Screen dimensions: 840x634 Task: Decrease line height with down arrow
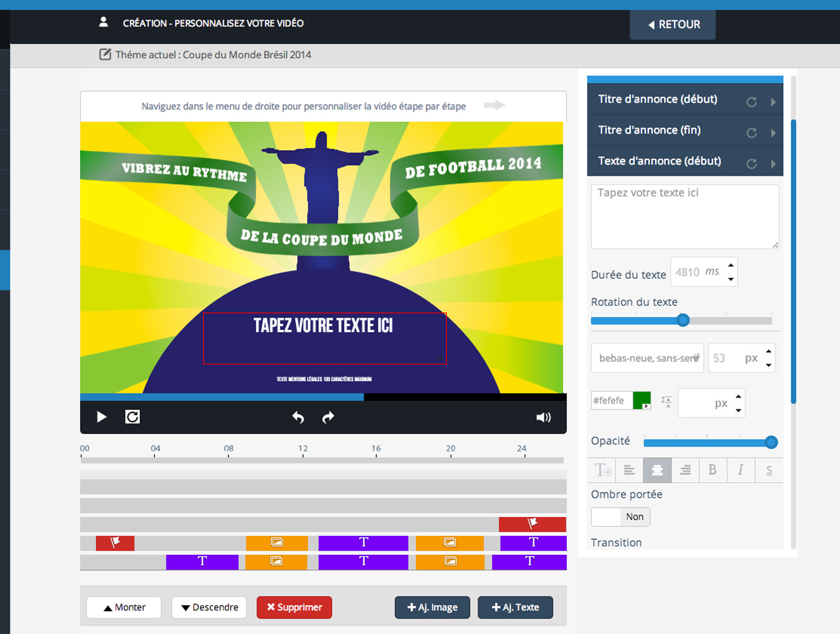(x=738, y=410)
